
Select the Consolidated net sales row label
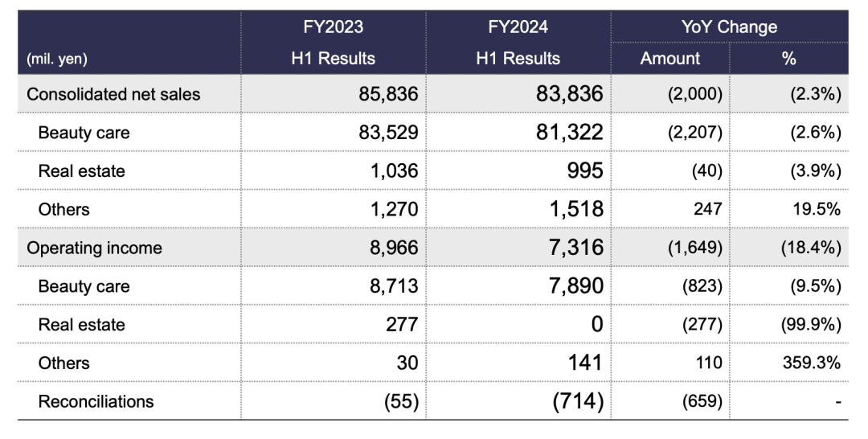click(x=113, y=94)
